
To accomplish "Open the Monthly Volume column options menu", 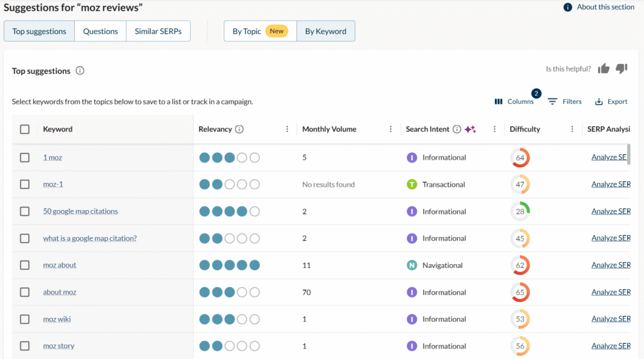I will [x=391, y=129].
